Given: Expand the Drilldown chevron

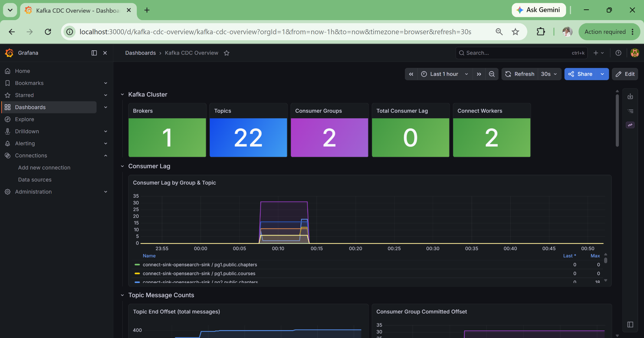Looking at the screenshot, I should click(x=106, y=131).
